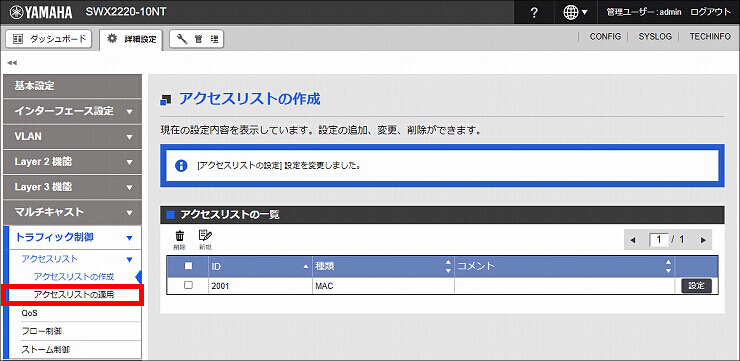The width and height of the screenshot is (740, 361).
Task: Toggle the select-all header checkbox
Action: pos(188,266)
